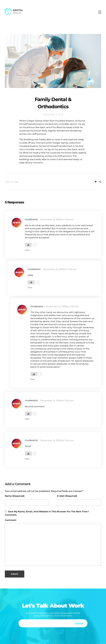Like the long quoted moderator comment
Viewport: 106px width, 644px height.
coord(34,374)
